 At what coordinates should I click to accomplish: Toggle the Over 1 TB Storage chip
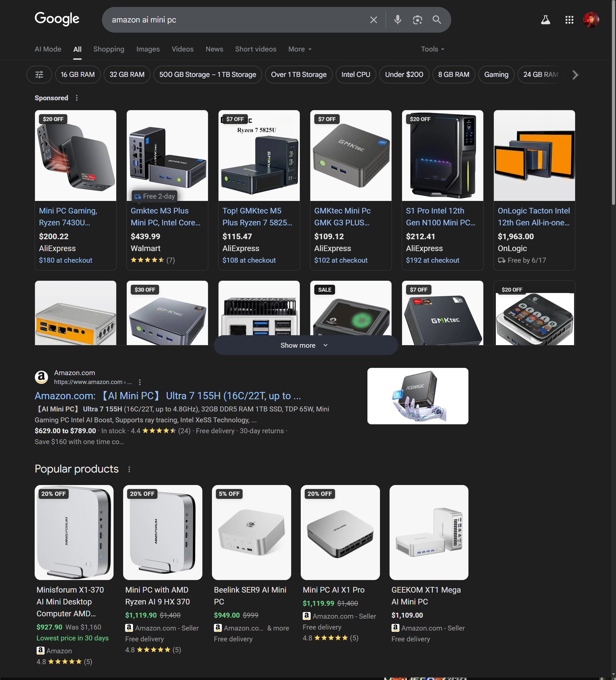pos(299,75)
